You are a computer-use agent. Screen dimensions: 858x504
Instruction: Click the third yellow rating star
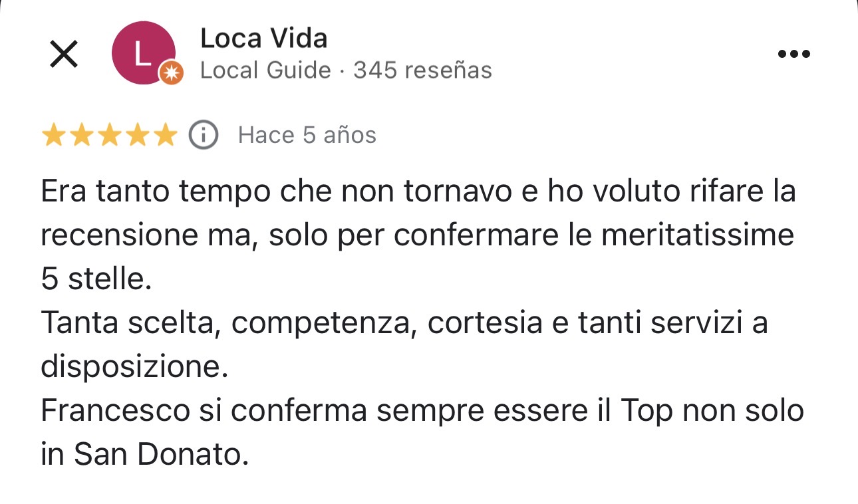click(109, 136)
